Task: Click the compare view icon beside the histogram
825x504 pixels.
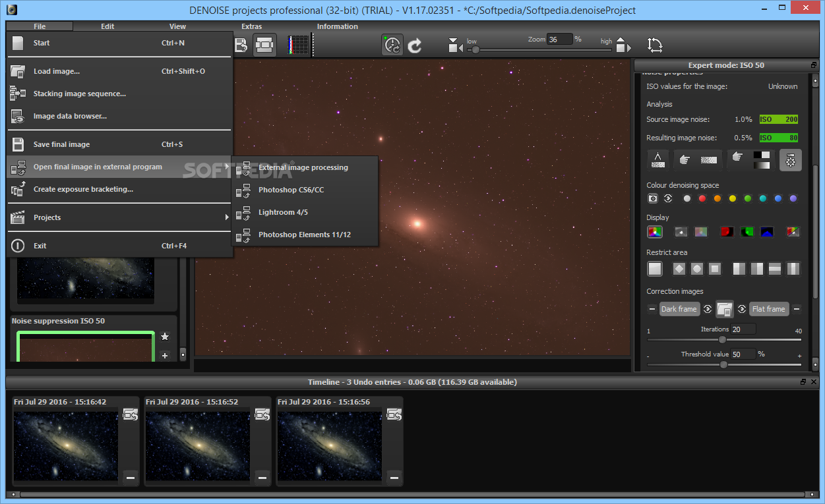Action: [264, 45]
